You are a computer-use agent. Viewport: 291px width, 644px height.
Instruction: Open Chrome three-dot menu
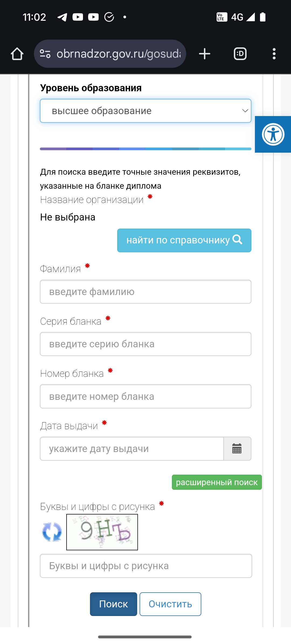coord(274,54)
